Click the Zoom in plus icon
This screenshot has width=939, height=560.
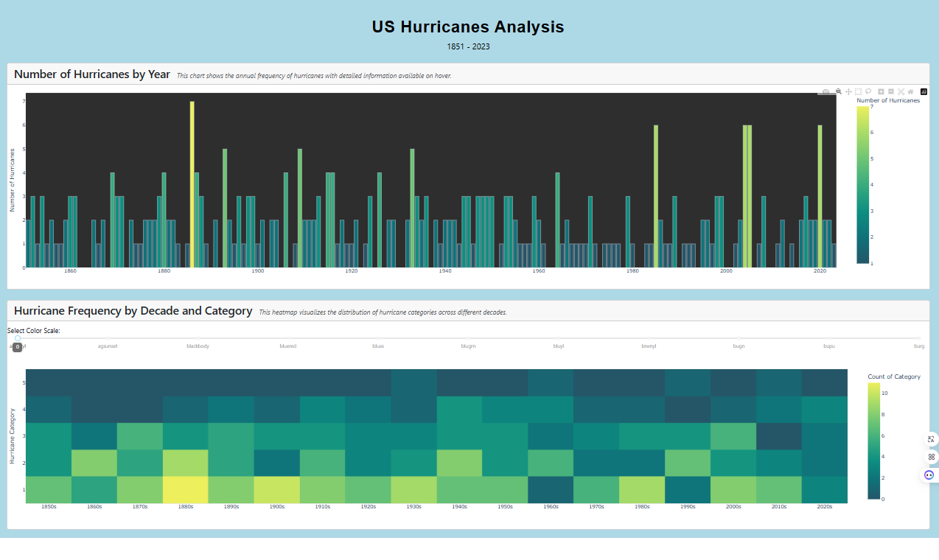click(881, 91)
